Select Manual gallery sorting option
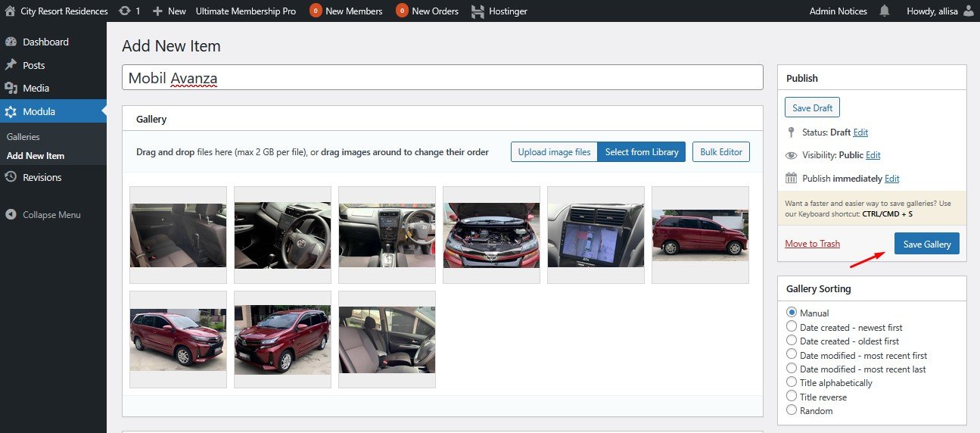This screenshot has width=980, height=433. pos(792,313)
